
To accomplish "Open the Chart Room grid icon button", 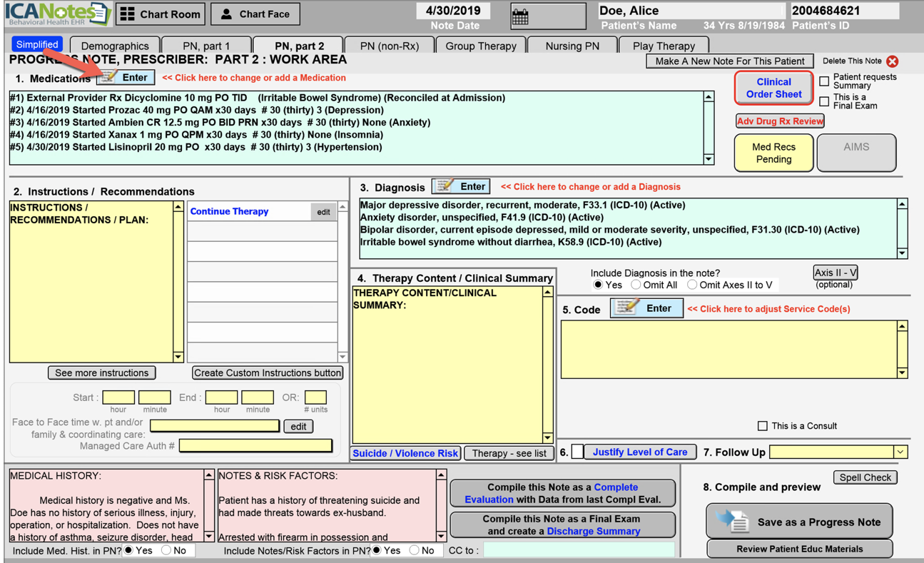I will (127, 14).
